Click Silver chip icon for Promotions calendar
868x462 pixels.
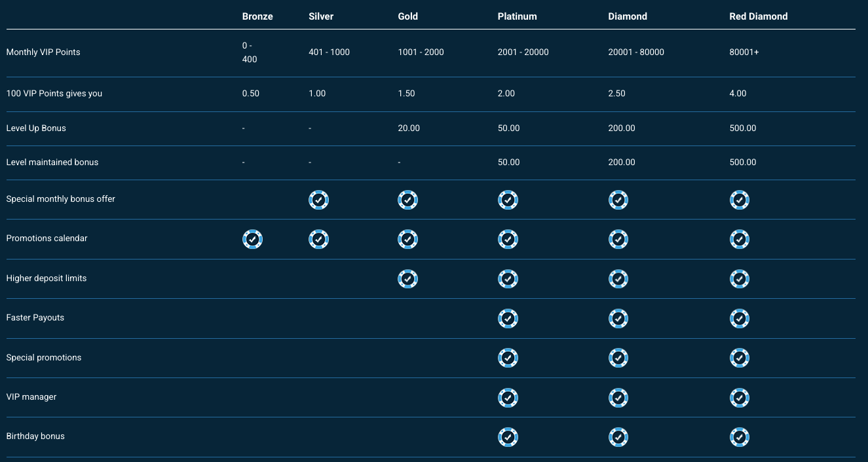pyautogui.click(x=318, y=240)
